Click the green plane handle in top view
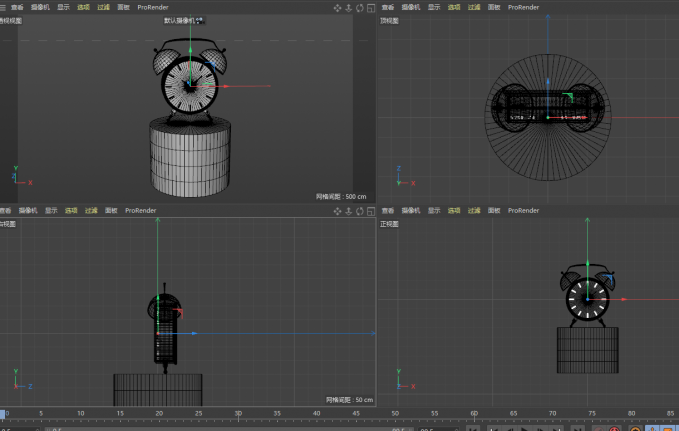Image resolution: width=679 pixels, height=431 pixels. [x=568, y=97]
